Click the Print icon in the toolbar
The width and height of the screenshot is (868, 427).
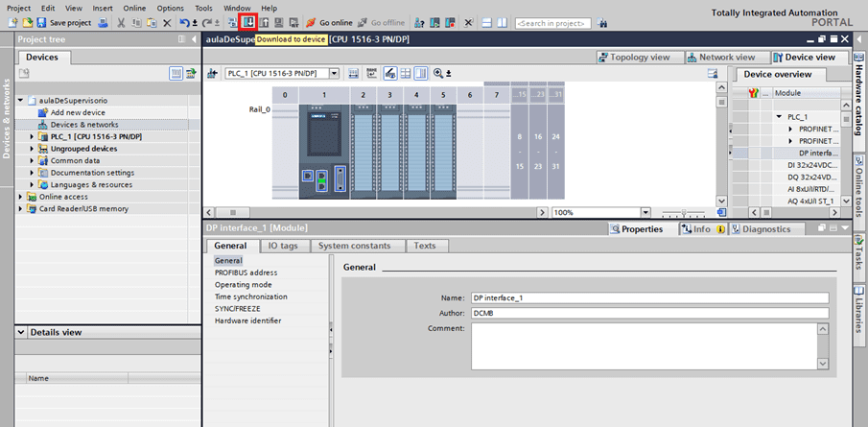tap(103, 23)
